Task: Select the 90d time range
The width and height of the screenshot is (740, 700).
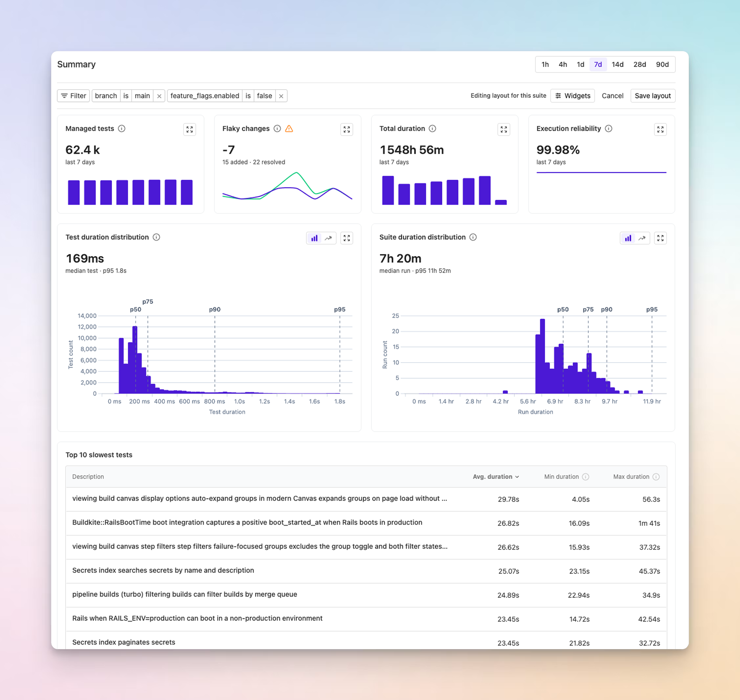Action: (662, 65)
